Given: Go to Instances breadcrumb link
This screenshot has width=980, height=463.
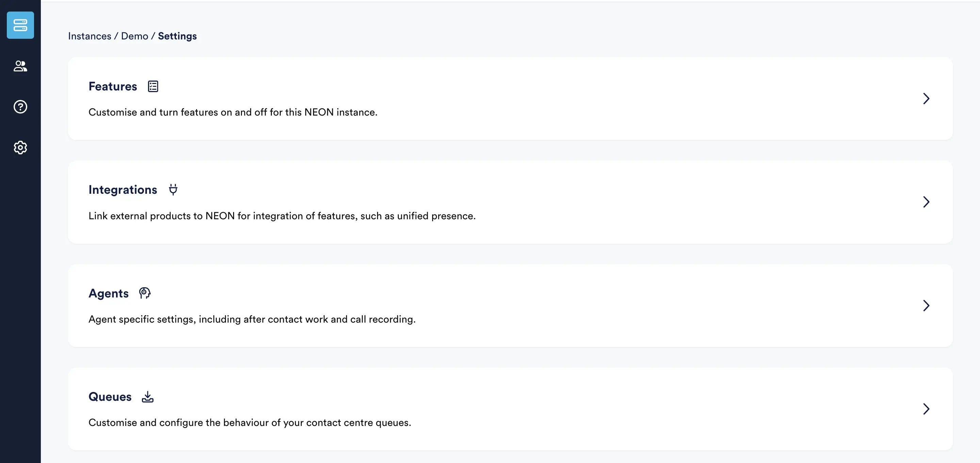Looking at the screenshot, I should click(x=89, y=36).
